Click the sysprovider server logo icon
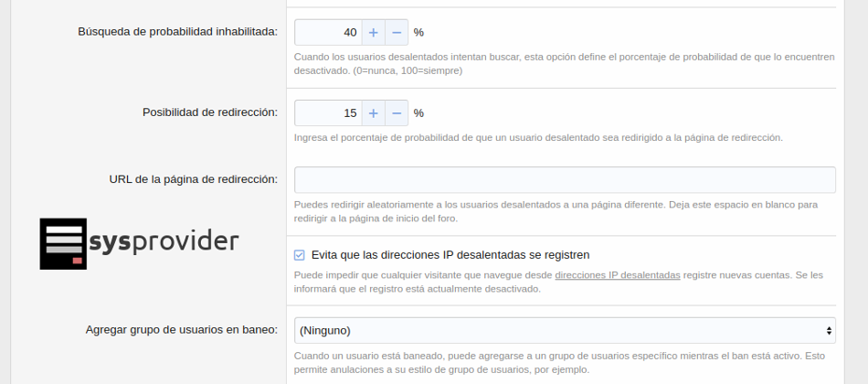Viewport: 868px width, 384px height. 63,243
